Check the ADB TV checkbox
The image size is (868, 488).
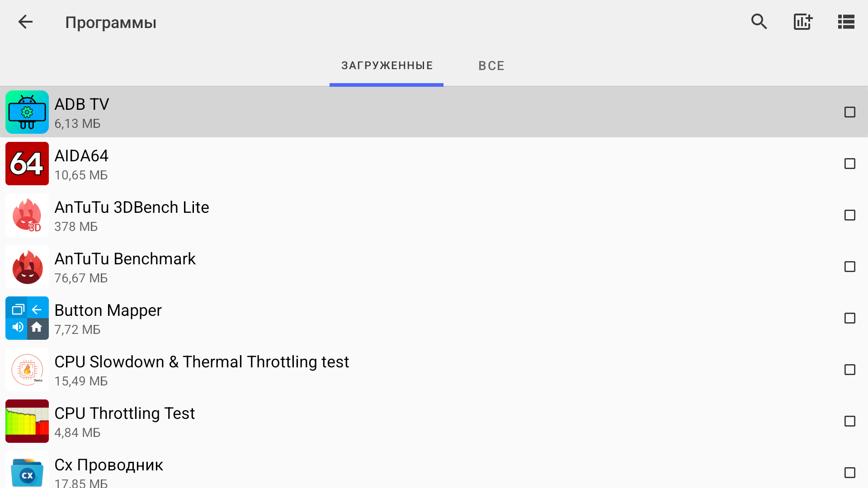pyautogui.click(x=849, y=112)
